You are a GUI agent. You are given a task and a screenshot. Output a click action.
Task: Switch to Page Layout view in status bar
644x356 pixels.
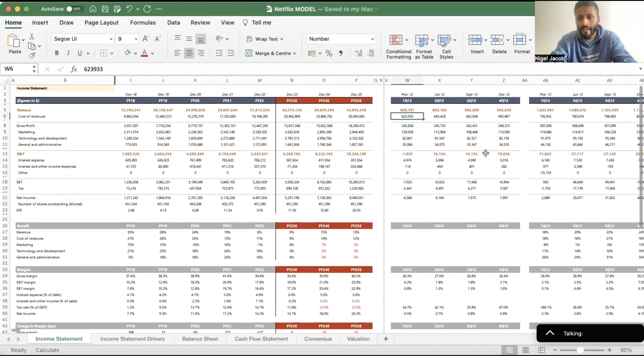(x=525, y=350)
